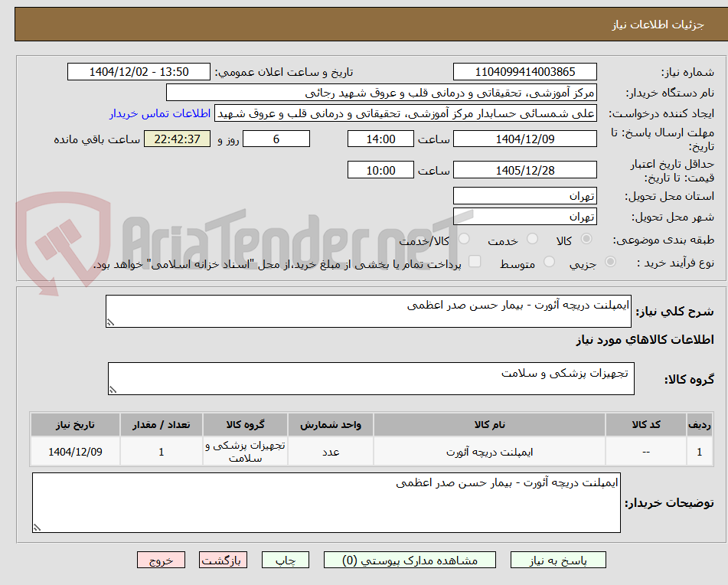Click the remaining days field showing 6

tap(276, 139)
